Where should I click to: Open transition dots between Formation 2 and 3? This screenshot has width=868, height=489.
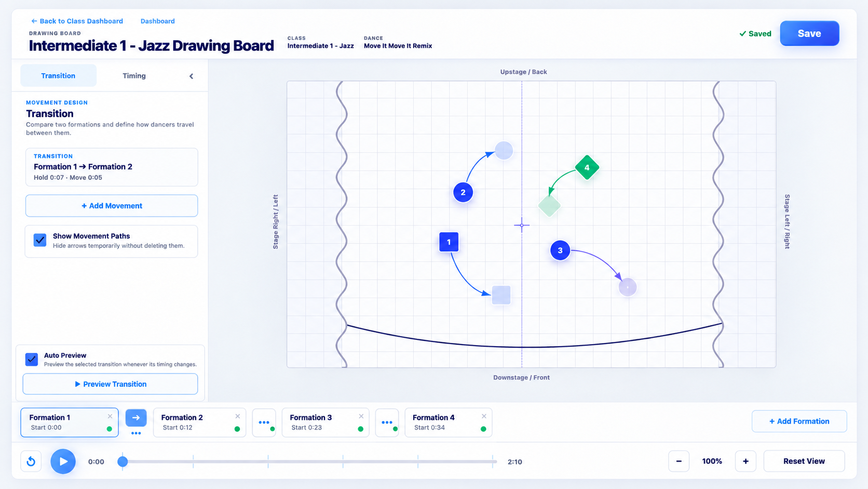tap(264, 422)
